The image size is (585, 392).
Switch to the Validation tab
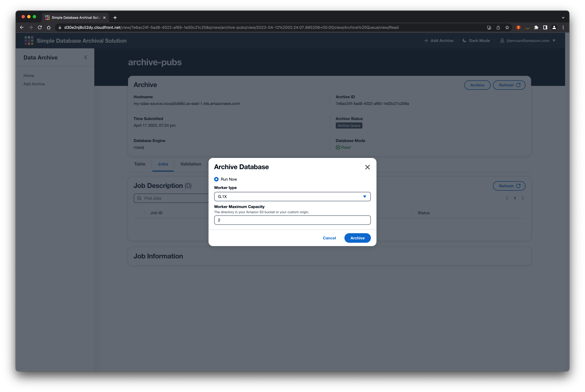(191, 164)
